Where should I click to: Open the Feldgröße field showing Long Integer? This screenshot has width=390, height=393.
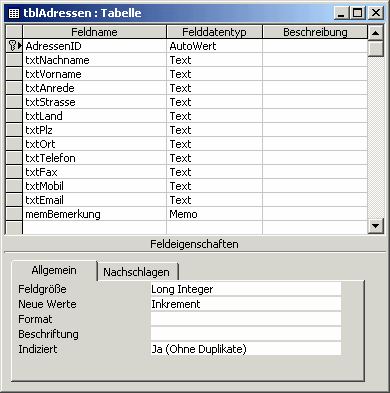click(x=246, y=289)
